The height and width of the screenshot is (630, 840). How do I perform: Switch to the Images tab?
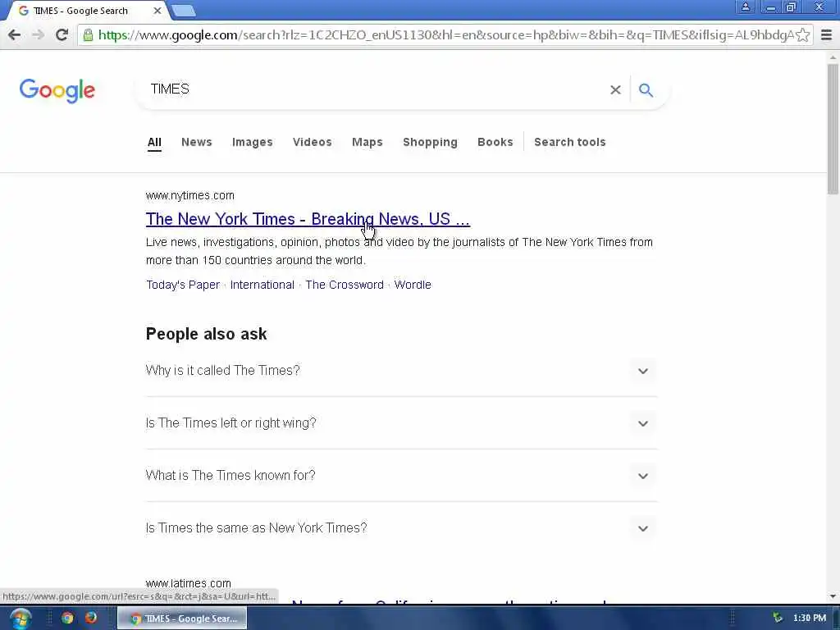pos(253,143)
